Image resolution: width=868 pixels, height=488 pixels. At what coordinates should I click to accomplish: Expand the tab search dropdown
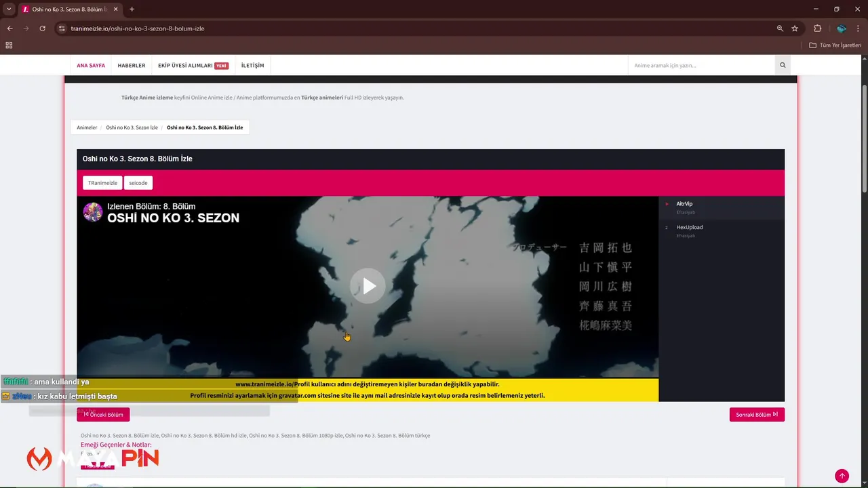(x=9, y=9)
